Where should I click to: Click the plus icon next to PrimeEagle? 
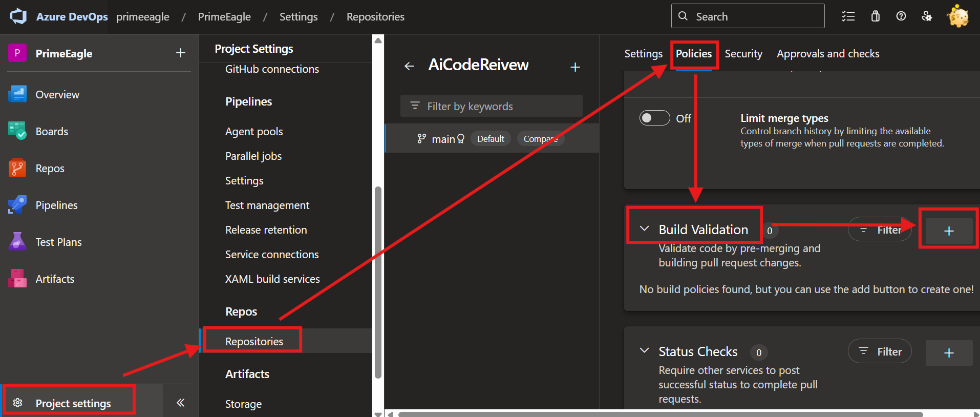(x=180, y=53)
